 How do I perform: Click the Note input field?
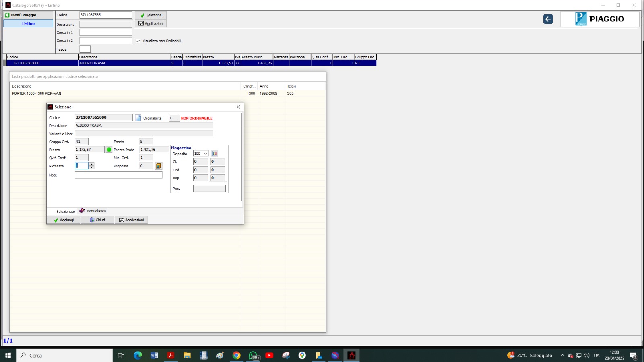[x=118, y=175]
